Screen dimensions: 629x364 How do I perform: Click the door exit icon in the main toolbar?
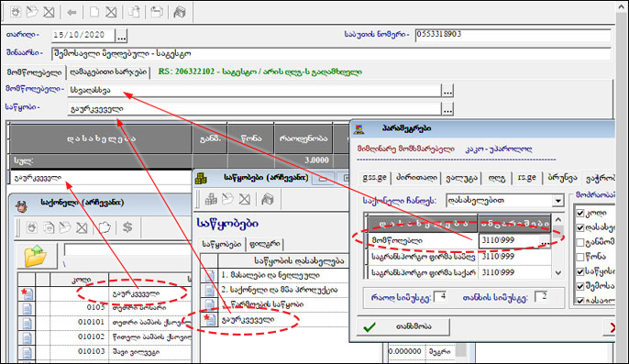coord(180,12)
